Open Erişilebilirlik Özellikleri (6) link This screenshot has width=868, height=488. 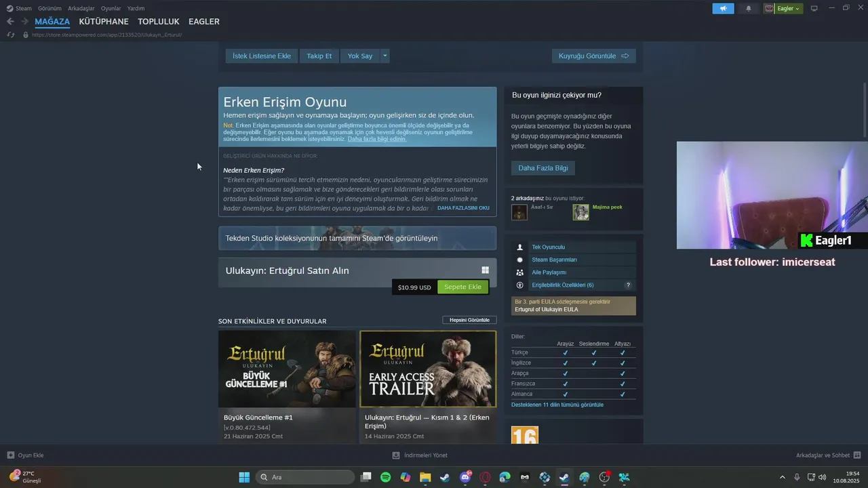[563, 285]
